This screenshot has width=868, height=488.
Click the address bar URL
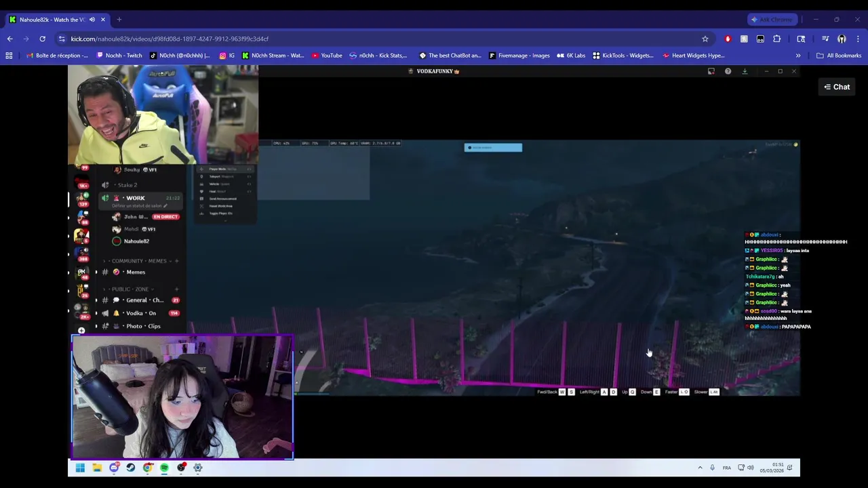click(170, 39)
